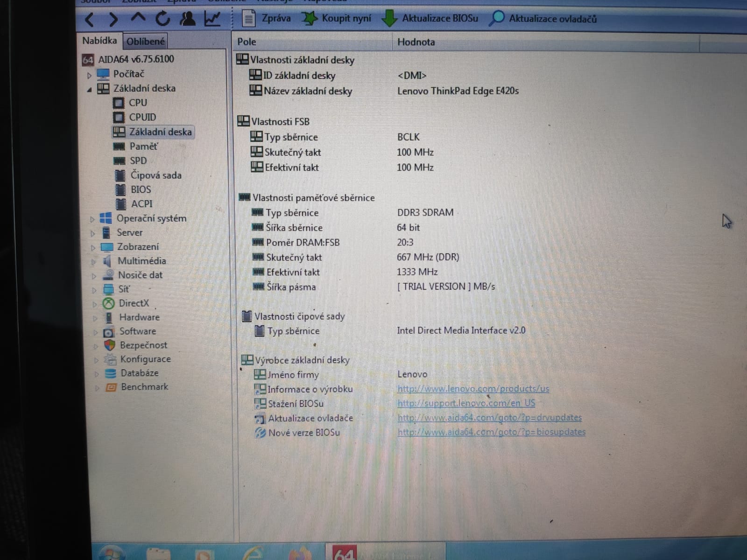The width and height of the screenshot is (747, 560).
Task: Click the Back navigation arrow
Action: (90, 19)
